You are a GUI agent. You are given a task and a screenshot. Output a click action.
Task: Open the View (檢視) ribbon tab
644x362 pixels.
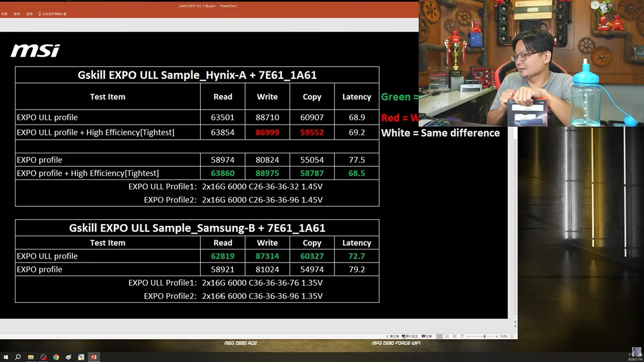point(17,14)
